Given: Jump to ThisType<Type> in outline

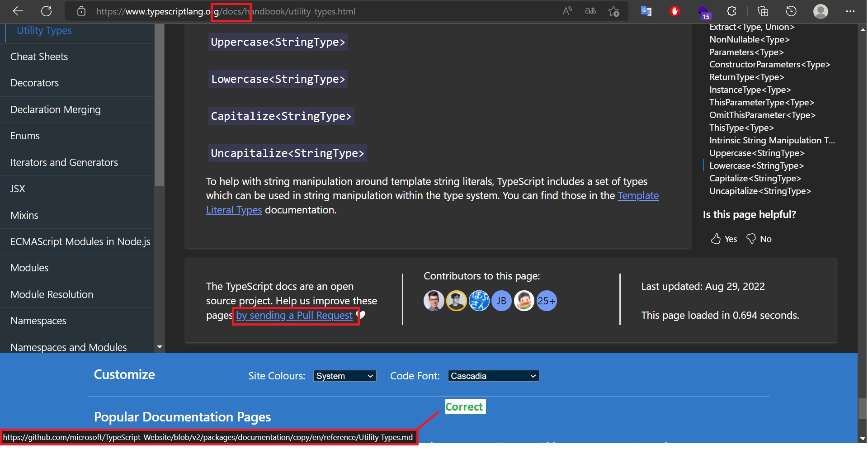Looking at the screenshot, I should pyautogui.click(x=741, y=128).
